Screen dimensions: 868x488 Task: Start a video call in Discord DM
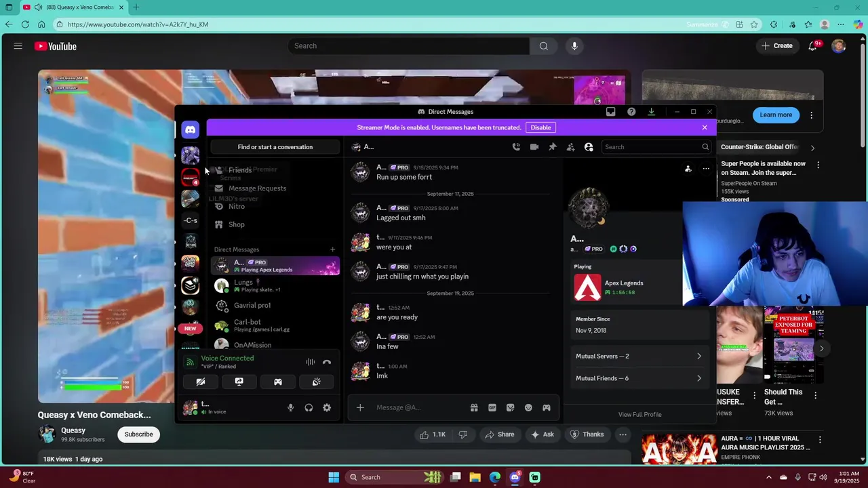[x=534, y=147]
